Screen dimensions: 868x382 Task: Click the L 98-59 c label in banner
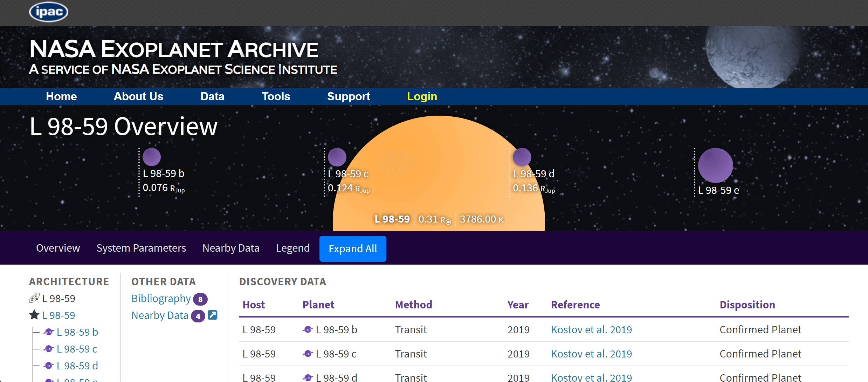(348, 173)
